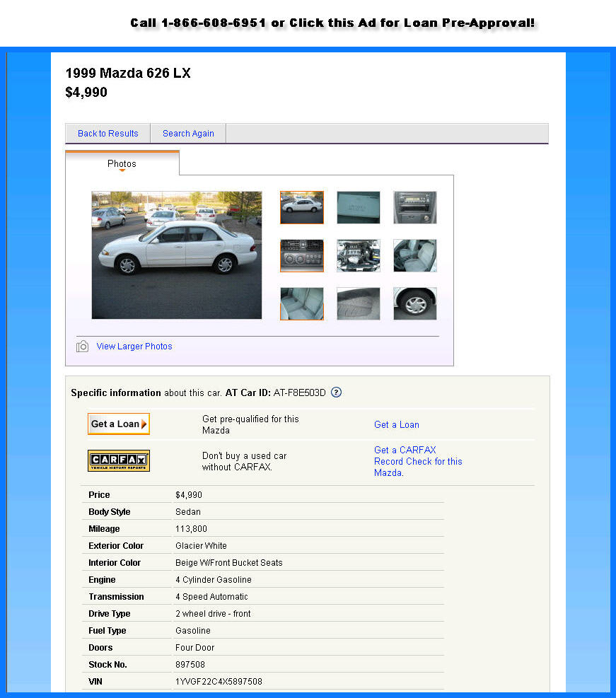Click the 'Interior Color' row label
The height and width of the screenshot is (698, 616).
click(115, 563)
